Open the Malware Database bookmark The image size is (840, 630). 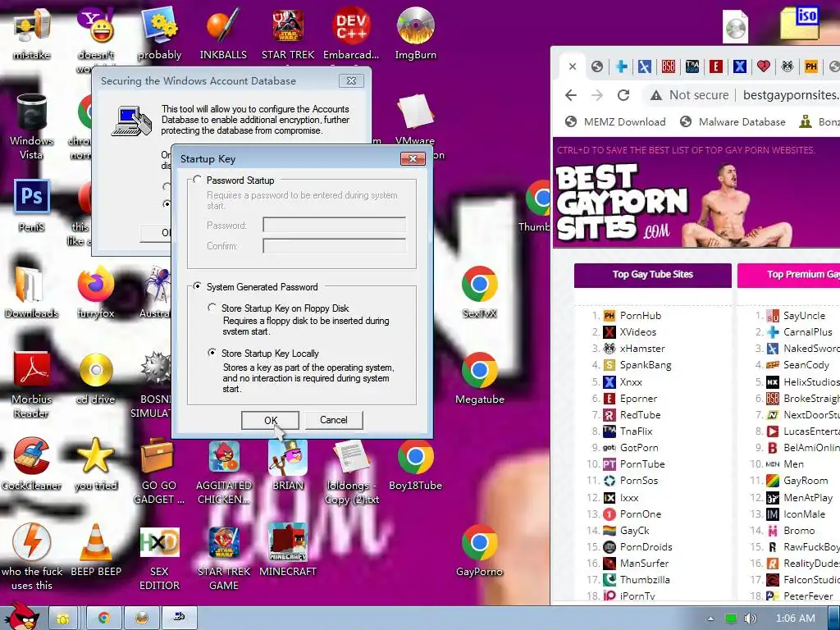pos(733,122)
